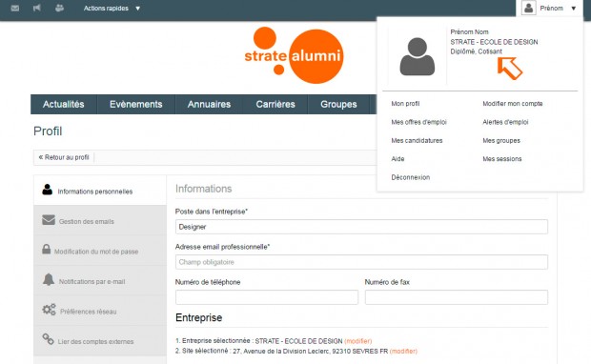The height and width of the screenshot is (364, 591).
Task: Click the Poste dans l'entreprise field
Action: pyautogui.click(x=361, y=227)
